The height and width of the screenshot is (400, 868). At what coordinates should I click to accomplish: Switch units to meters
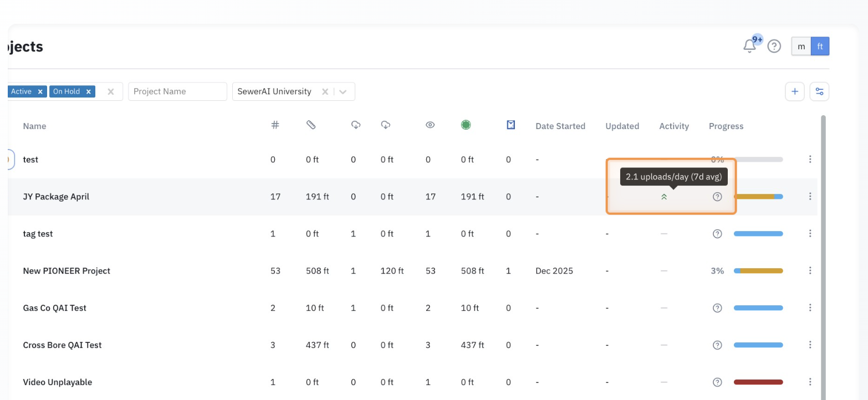click(801, 47)
